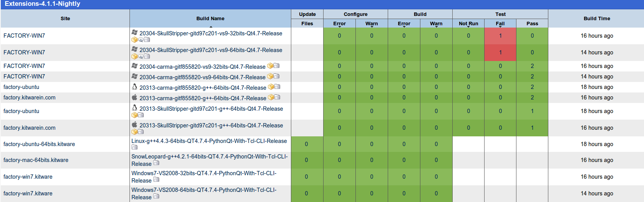
Task: Sort builds by Site column header
Action: click(x=65, y=19)
